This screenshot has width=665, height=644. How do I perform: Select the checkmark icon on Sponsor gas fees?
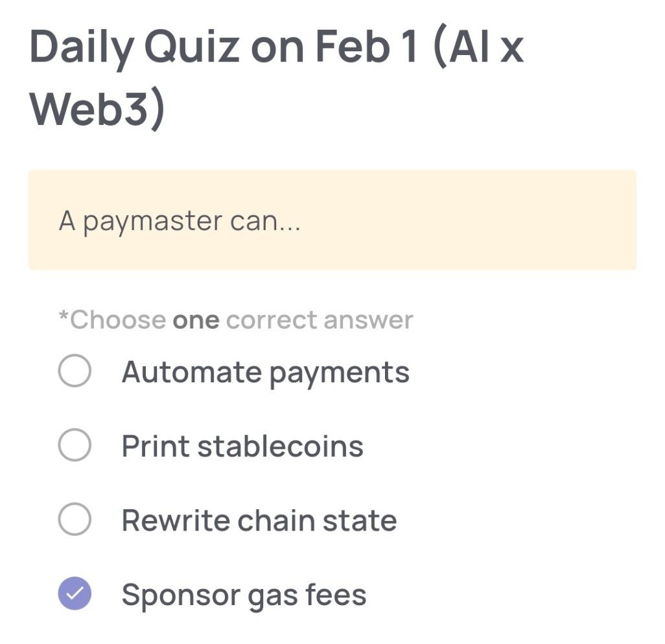click(76, 593)
